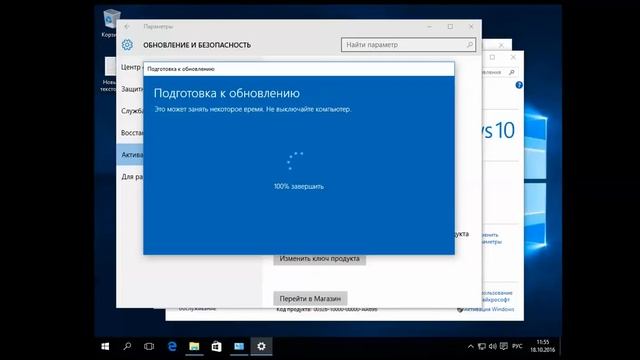Close the back System window
Image resolution: width=640 pixels, height=360 pixels.
tap(513, 58)
